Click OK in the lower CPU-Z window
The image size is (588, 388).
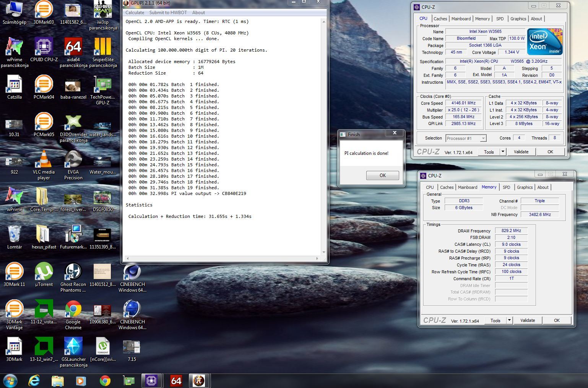click(x=557, y=320)
